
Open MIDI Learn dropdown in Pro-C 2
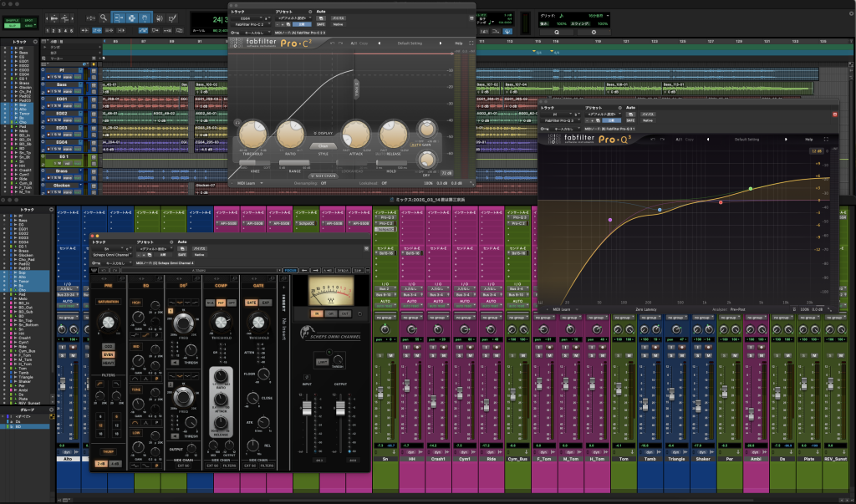pyautogui.click(x=249, y=183)
